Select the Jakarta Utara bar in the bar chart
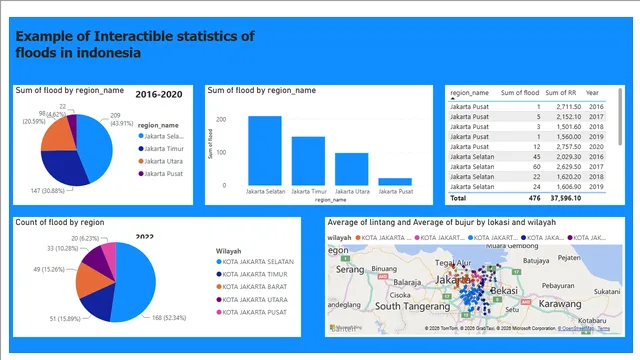Screen dimensions: 640x360 pyautogui.click(x=351, y=169)
